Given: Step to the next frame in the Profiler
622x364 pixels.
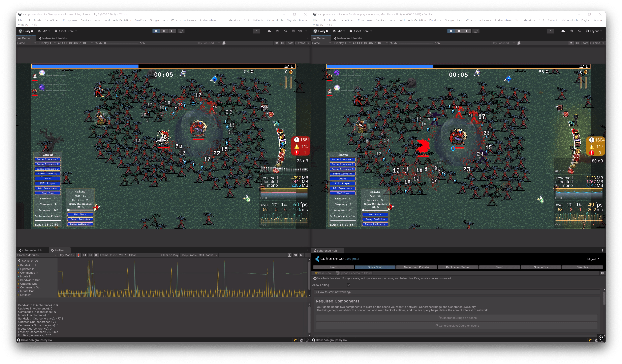Looking at the screenshot, I should click(91, 255).
